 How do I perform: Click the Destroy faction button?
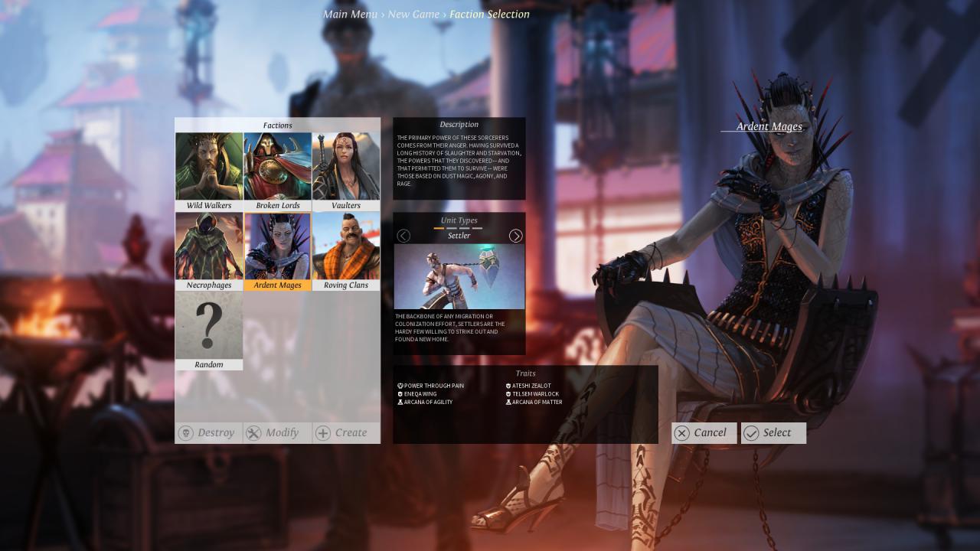click(208, 433)
